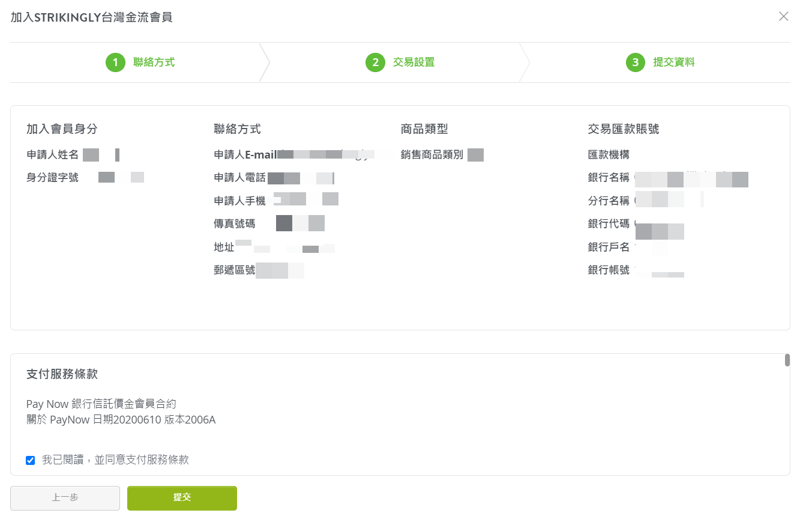
Task: Go to step 3 提交資料
Action: (660, 62)
